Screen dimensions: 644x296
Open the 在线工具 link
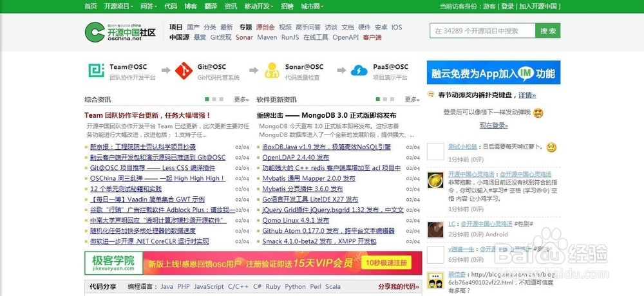316,37
